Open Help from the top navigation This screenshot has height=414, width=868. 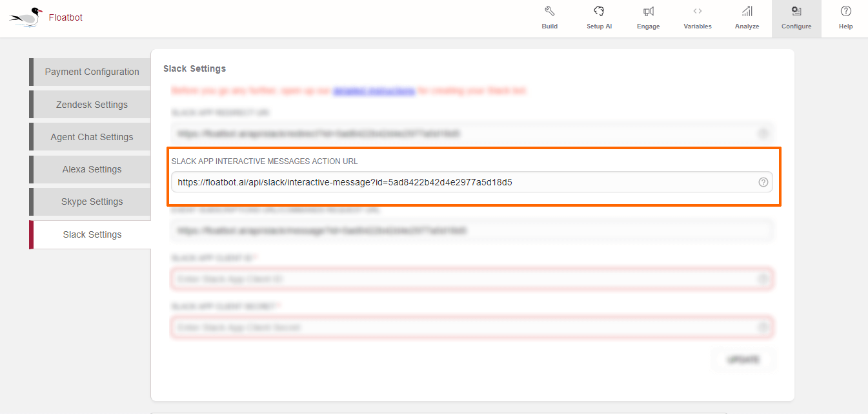click(845, 18)
